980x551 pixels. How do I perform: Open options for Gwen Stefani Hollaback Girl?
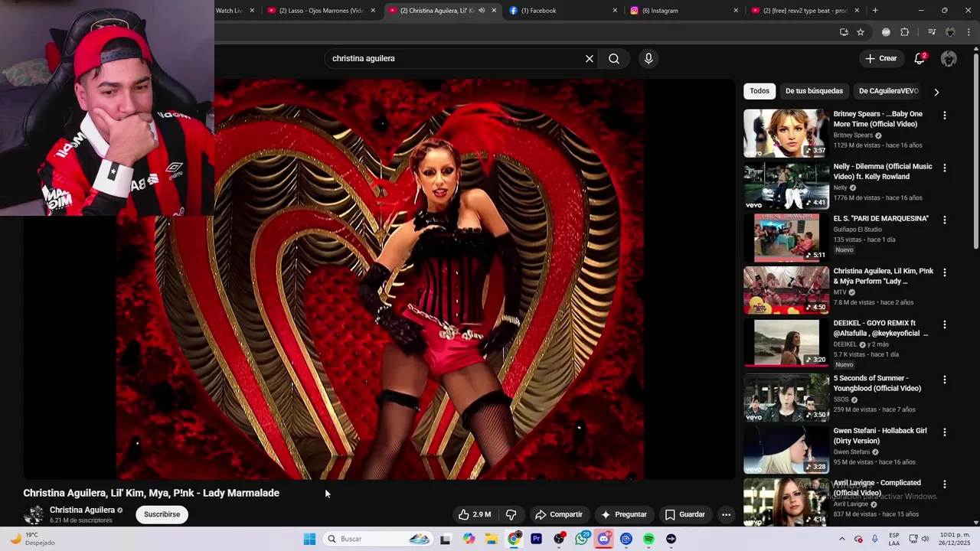[x=944, y=432]
